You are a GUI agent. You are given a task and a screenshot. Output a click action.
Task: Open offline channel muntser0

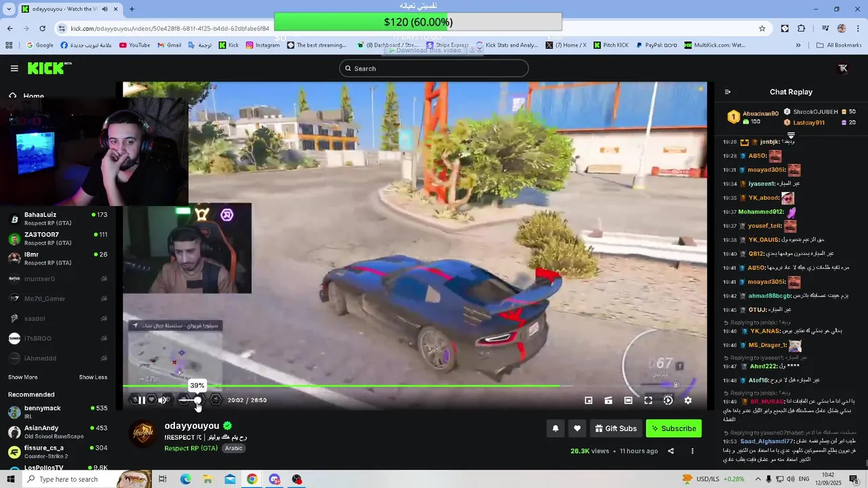click(x=58, y=279)
